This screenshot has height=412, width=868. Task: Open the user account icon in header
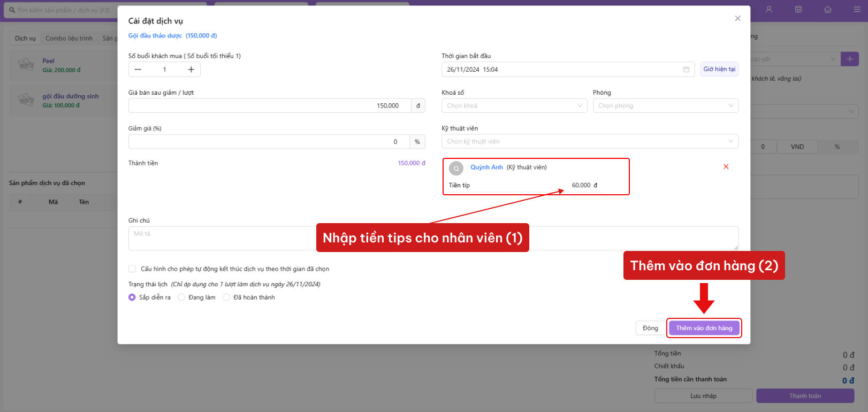coord(769,10)
